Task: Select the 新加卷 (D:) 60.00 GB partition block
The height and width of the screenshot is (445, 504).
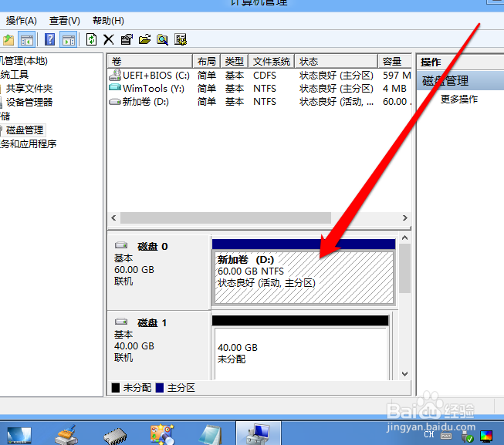Action: (304, 278)
